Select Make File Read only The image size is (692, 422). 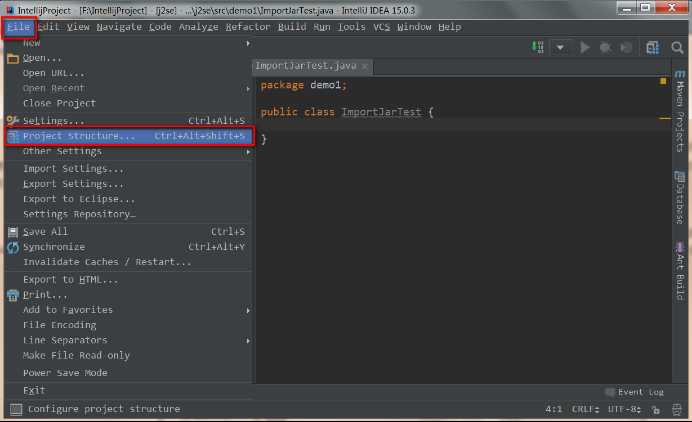click(x=129, y=356)
